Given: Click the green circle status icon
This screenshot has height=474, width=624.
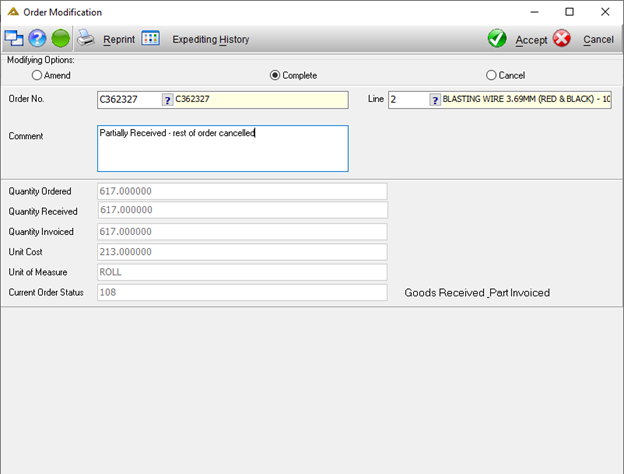Looking at the screenshot, I should click(x=60, y=39).
